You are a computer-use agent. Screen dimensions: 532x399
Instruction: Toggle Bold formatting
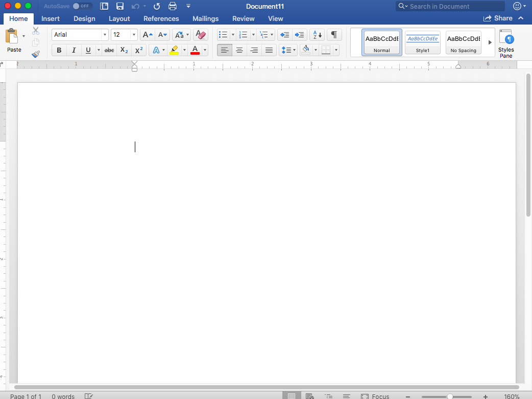(59, 50)
